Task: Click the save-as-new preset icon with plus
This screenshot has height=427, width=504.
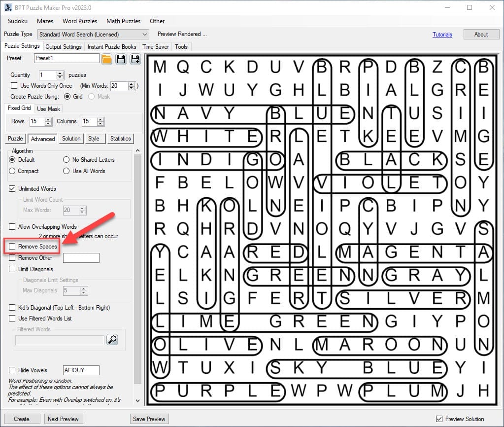Action: tap(135, 59)
